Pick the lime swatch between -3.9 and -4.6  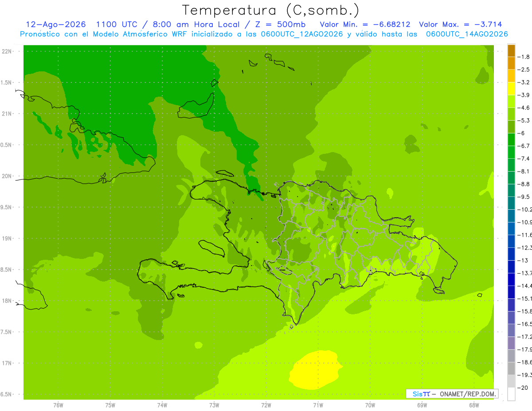[511, 102]
